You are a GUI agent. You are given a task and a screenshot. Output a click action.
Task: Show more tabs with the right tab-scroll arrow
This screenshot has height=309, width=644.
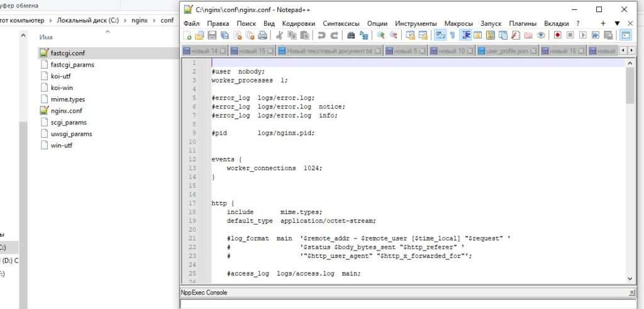pos(631,50)
